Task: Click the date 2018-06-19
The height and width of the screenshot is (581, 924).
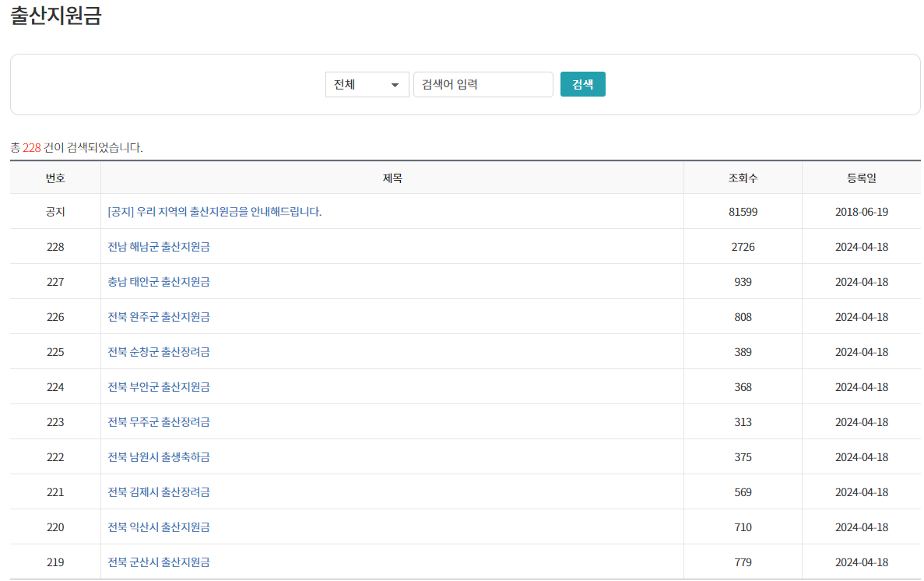Action: pyautogui.click(x=862, y=212)
